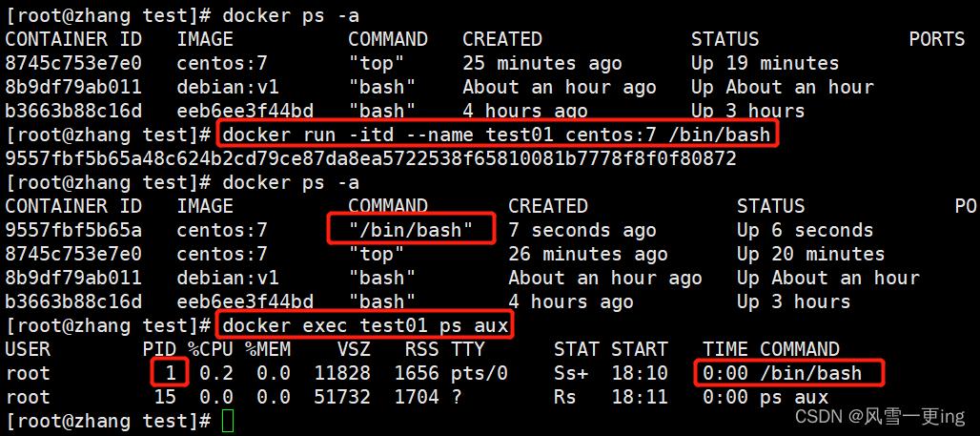The image size is (980, 436).
Task: Click the 'Rs' STAT value
Action: coord(565,397)
